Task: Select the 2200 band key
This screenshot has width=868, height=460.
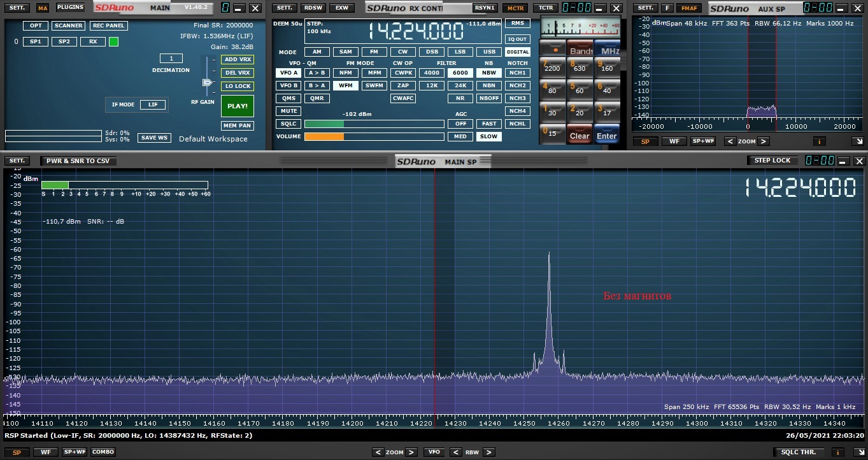Action: [x=553, y=68]
